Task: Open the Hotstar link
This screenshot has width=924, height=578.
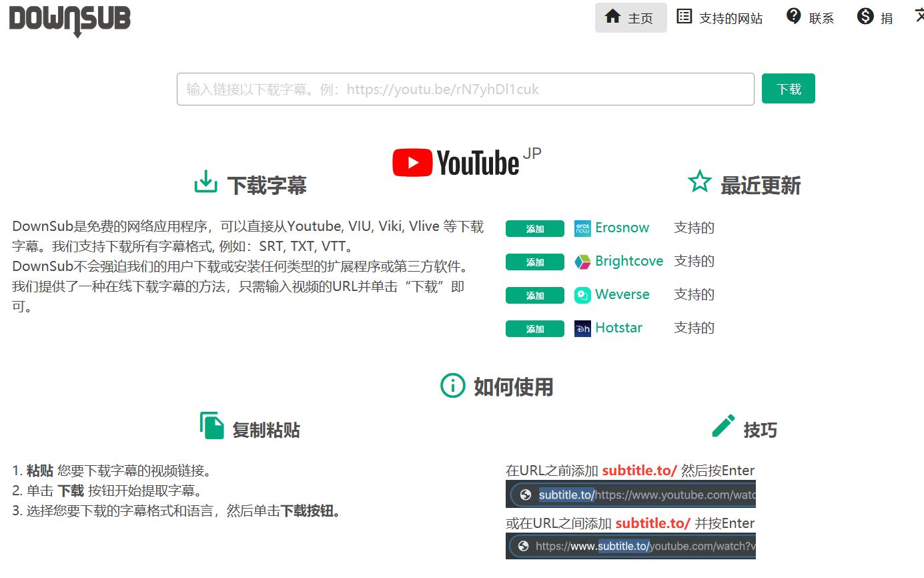Action: tap(618, 328)
